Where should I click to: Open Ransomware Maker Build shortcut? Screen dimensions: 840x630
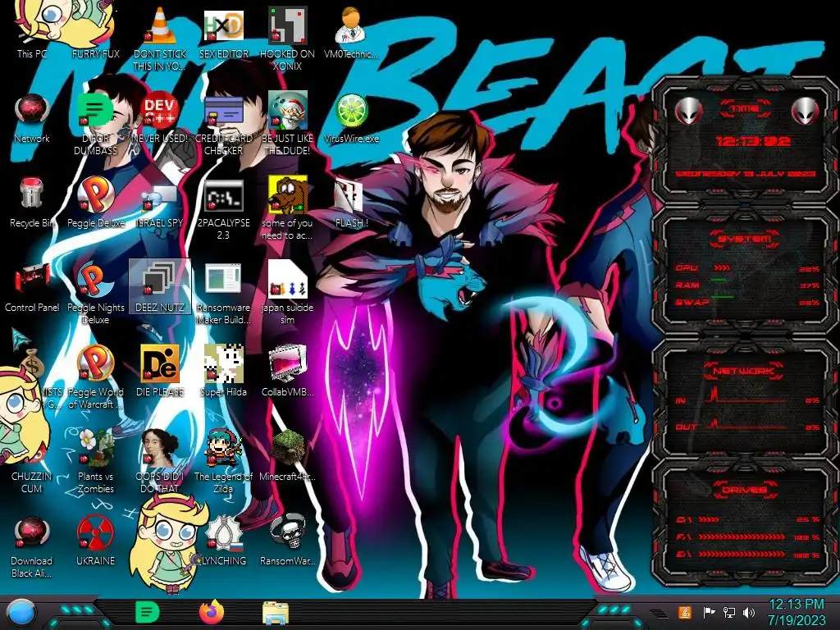click(223, 293)
